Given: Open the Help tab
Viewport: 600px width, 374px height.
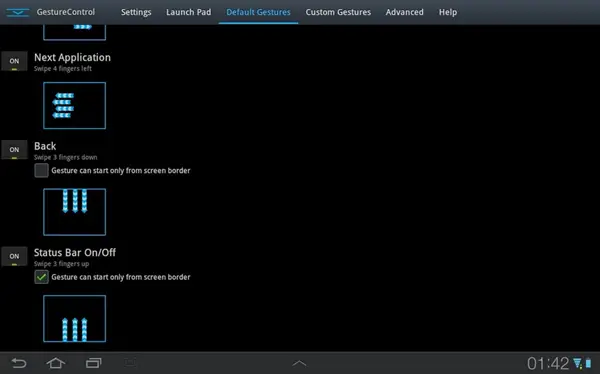Looking at the screenshot, I should [448, 12].
